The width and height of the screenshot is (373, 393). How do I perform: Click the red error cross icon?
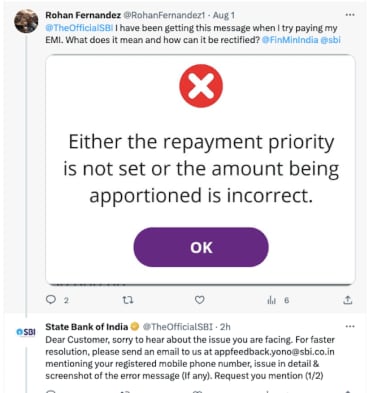[x=201, y=86]
